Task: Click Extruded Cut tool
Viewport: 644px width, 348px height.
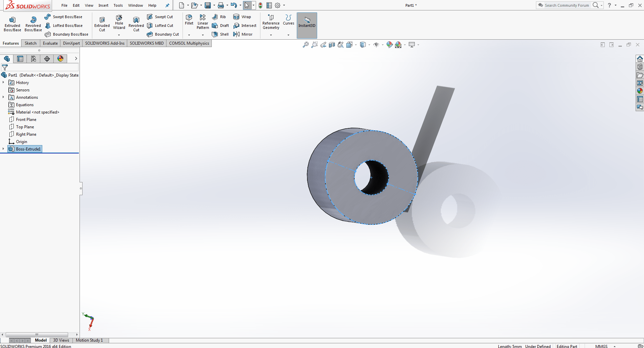Action: tap(102, 24)
